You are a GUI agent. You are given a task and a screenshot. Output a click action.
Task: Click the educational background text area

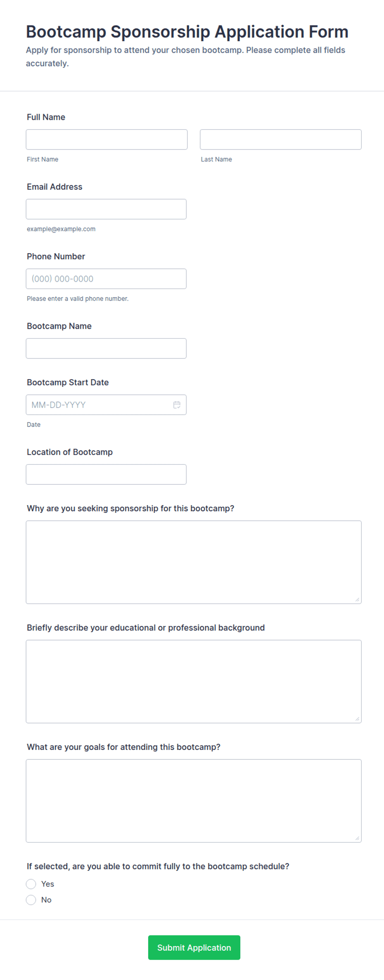pyautogui.click(x=194, y=681)
